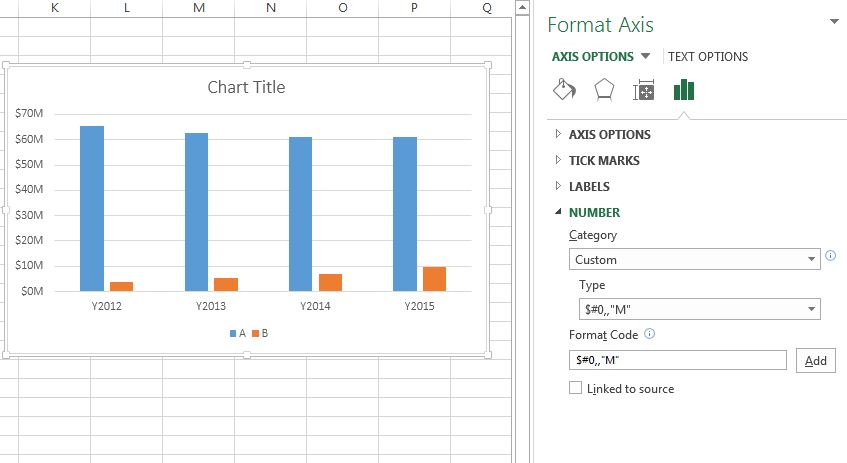
Task: Click info icon beside Category dropdown
Action: pos(831,257)
